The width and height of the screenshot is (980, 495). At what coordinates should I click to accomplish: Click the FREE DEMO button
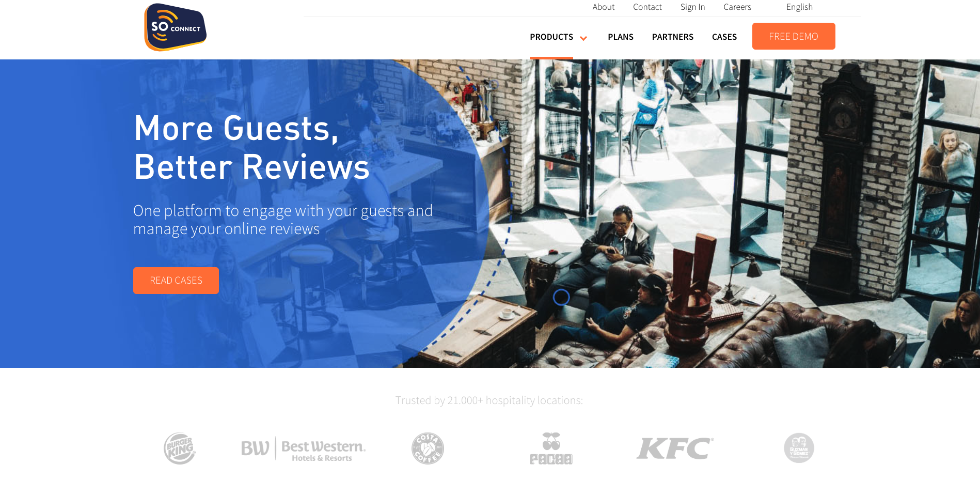(x=794, y=36)
